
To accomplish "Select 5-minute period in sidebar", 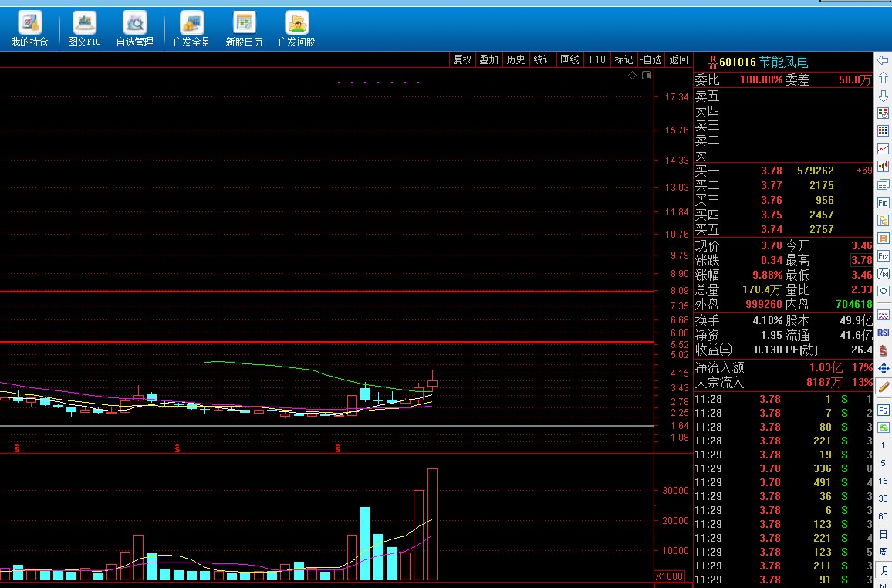I will click(x=883, y=463).
